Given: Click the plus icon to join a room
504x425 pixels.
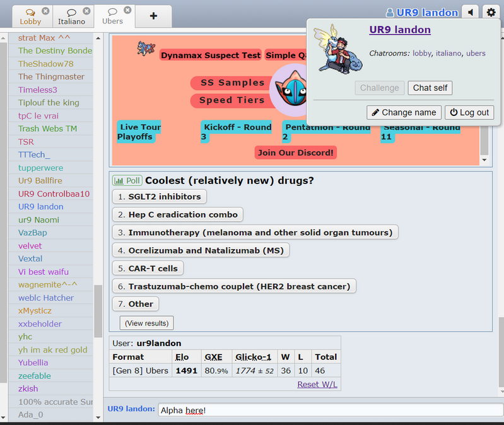Looking at the screenshot, I should pyautogui.click(x=153, y=16).
